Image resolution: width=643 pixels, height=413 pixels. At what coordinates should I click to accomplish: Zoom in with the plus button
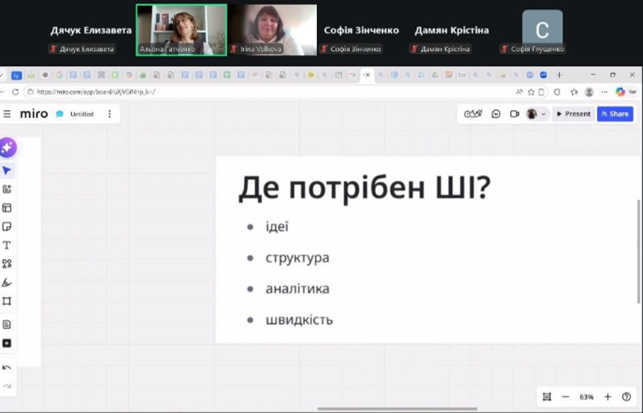(608, 397)
